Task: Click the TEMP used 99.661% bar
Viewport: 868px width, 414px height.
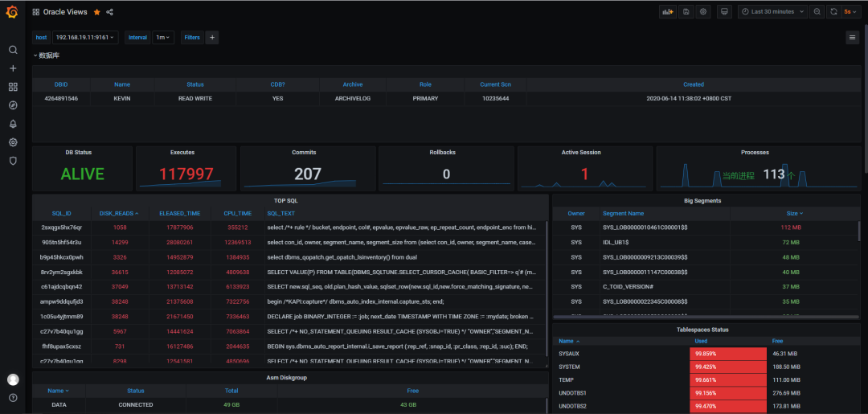Action: (728, 379)
